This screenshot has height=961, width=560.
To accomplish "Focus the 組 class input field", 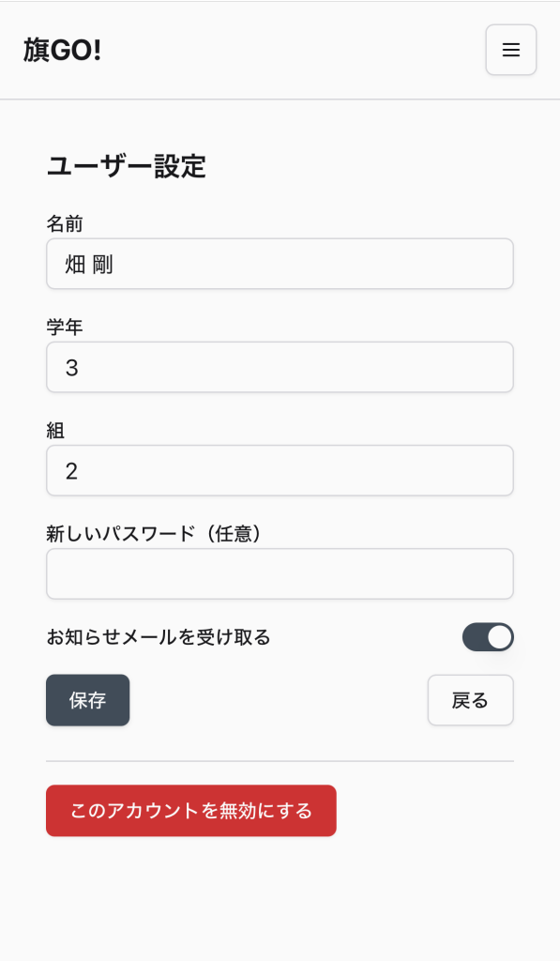I will tap(280, 470).
